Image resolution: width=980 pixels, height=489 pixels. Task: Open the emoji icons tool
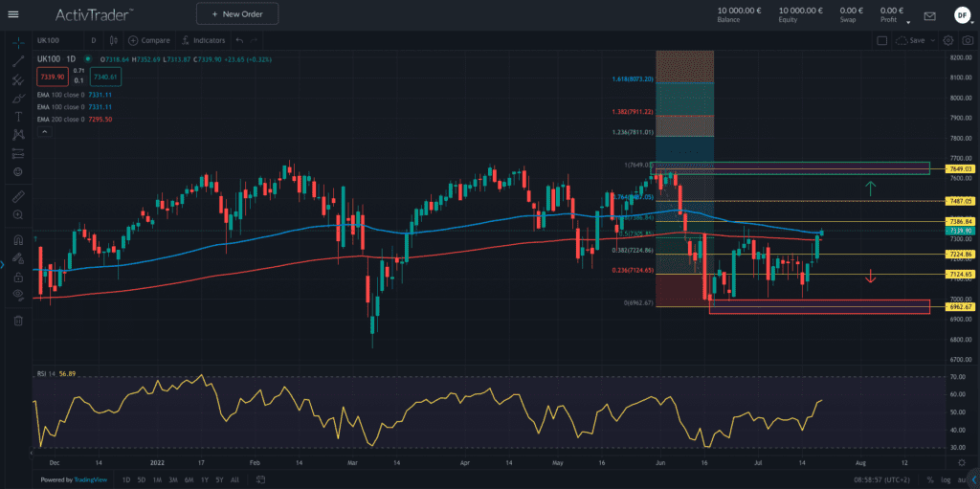click(x=18, y=171)
